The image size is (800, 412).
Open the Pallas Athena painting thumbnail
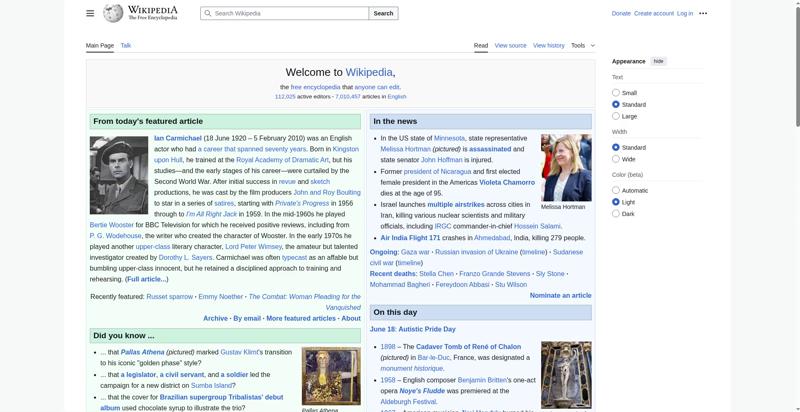coord(331,376)
